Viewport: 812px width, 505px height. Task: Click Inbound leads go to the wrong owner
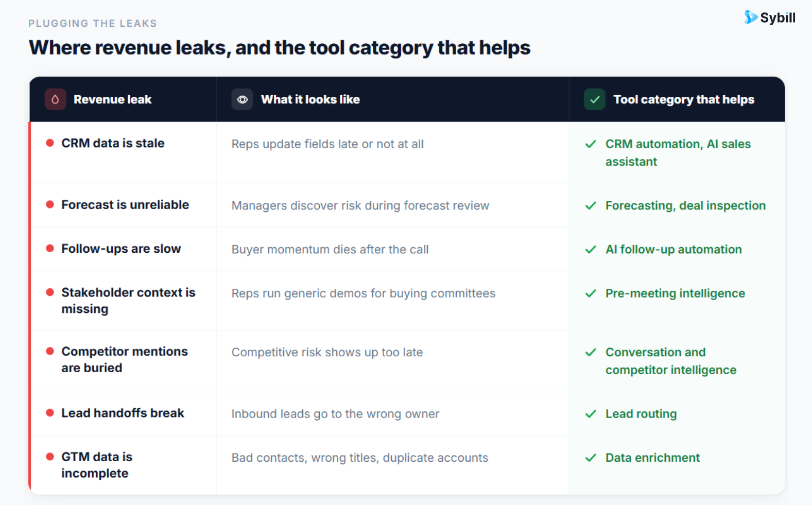pos(335,414)
